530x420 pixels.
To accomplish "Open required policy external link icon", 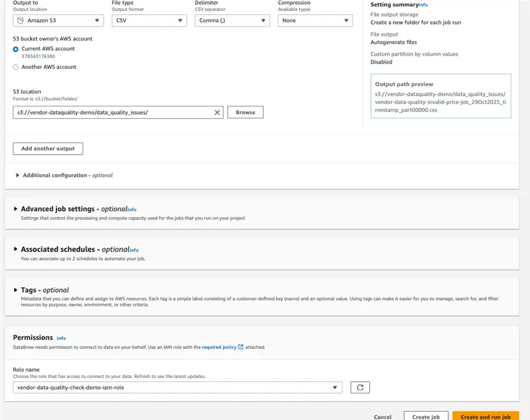I will (241, 346).
